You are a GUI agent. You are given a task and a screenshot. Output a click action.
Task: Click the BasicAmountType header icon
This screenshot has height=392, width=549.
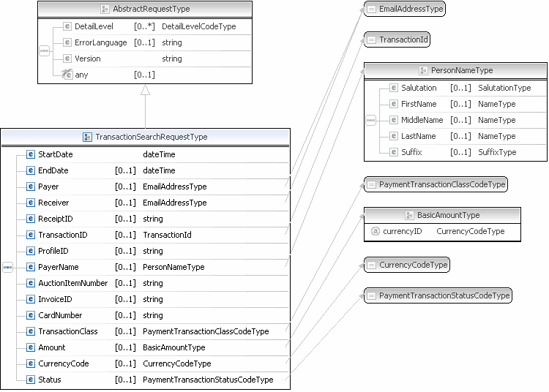point(410,215)
